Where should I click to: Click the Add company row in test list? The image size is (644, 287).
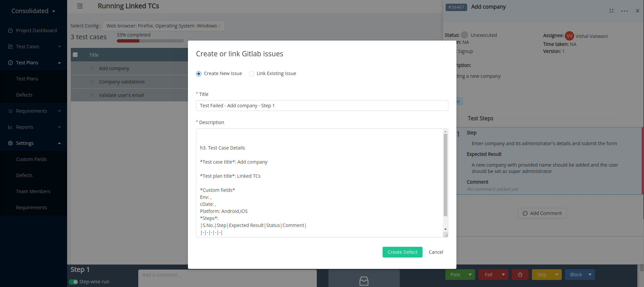(129, 68)
